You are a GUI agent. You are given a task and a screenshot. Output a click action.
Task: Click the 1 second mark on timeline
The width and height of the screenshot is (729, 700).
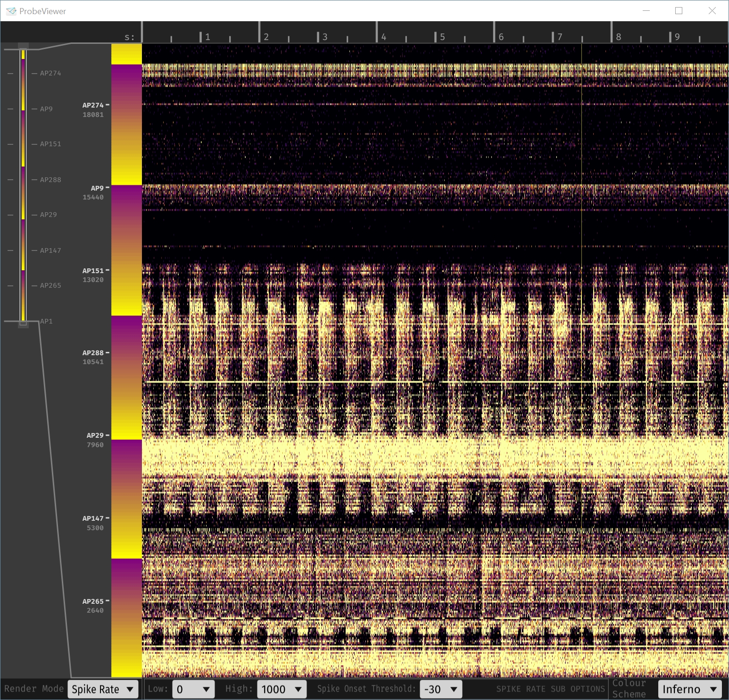(x=207, y=37)
